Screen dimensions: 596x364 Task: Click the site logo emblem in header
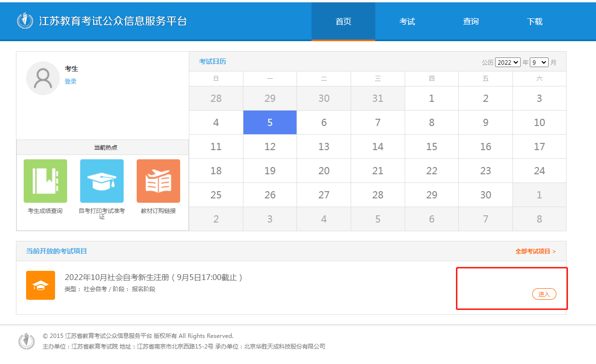click(x=25, y=21)
